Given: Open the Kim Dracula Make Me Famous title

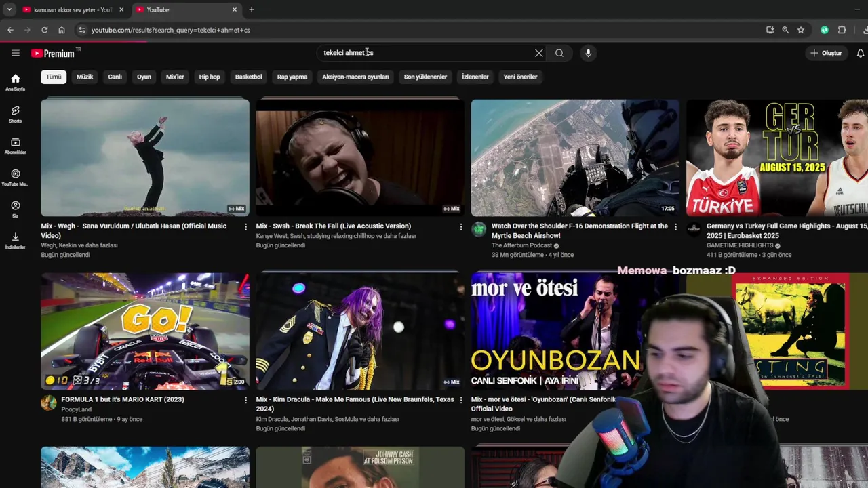Looking at the screenshot, I should (x=355, y=404).
